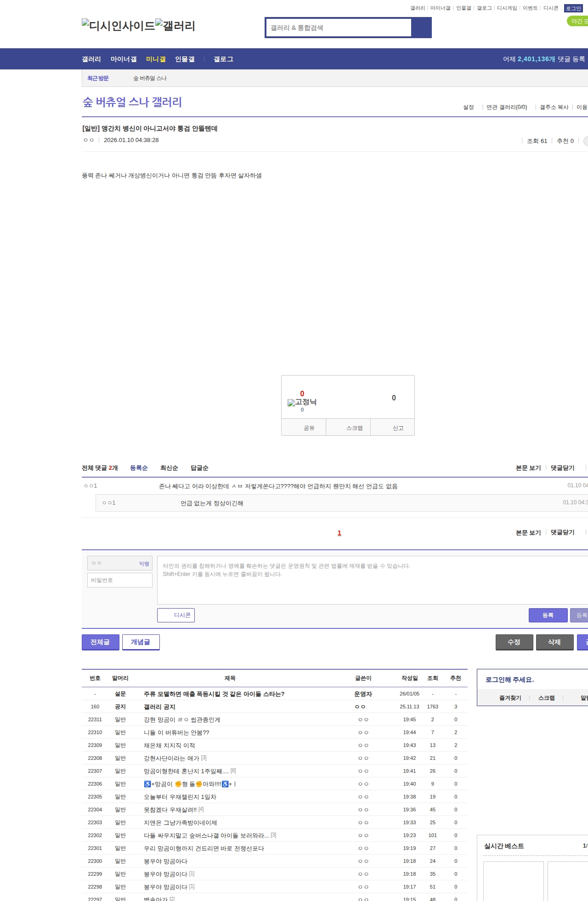The width and height of the screenshot is (588, 901).
Task: Click the 디시인사이드 logo image
Action: pyautogui.click(x=118, y=26)
